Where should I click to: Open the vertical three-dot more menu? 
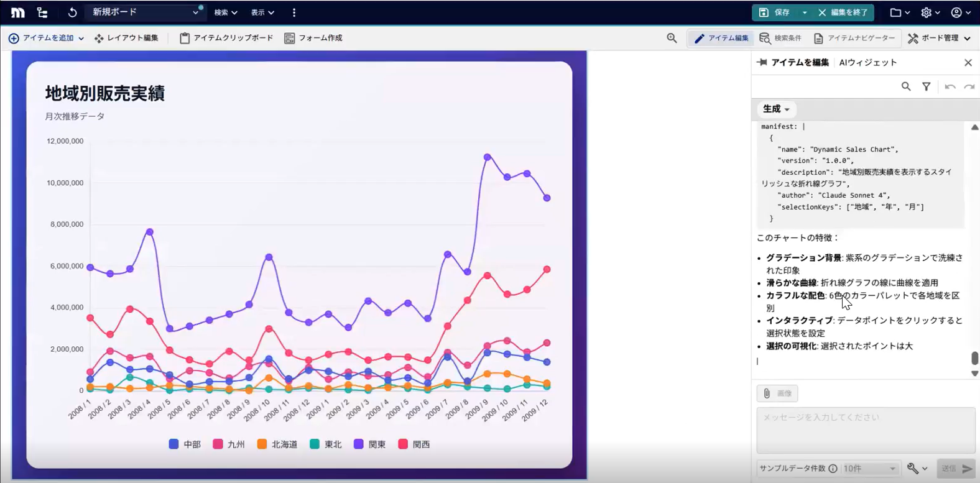click(294, 12)
